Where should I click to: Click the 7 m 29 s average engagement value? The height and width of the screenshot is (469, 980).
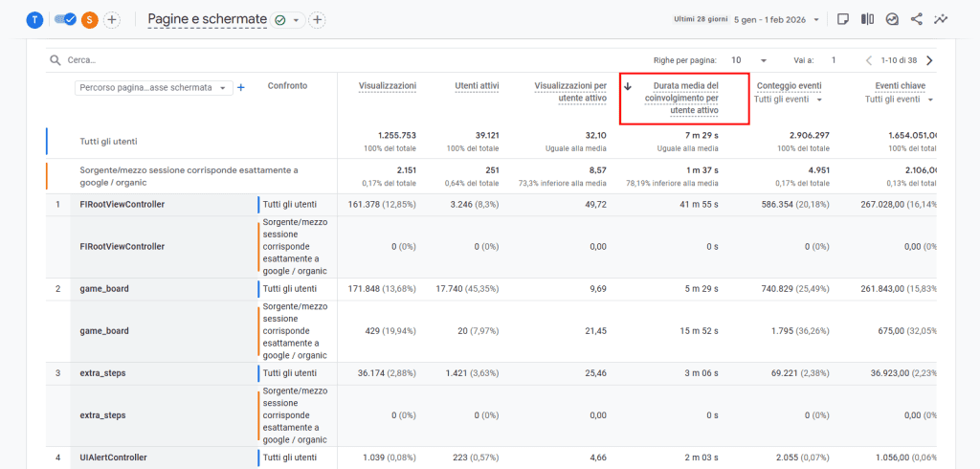702,136
